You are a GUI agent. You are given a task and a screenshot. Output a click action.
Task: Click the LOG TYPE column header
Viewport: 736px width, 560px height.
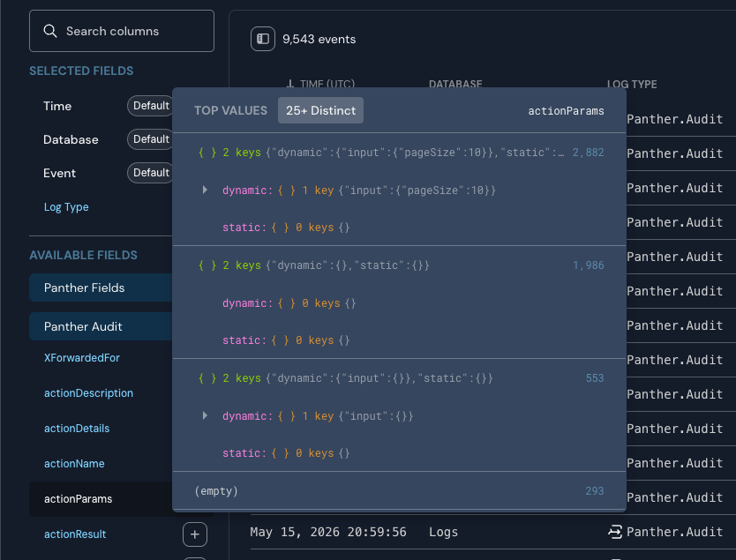[632, 84]
